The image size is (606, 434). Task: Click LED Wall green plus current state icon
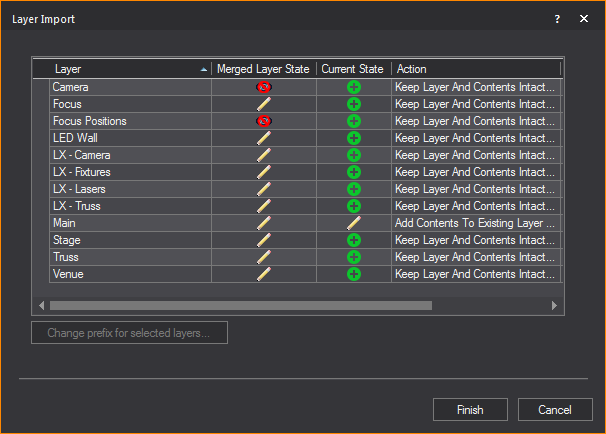[x=354, y=138]
